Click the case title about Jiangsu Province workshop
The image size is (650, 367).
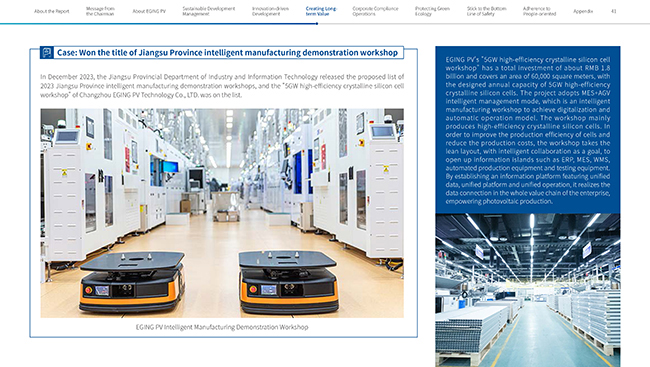(x=227, y=53)
